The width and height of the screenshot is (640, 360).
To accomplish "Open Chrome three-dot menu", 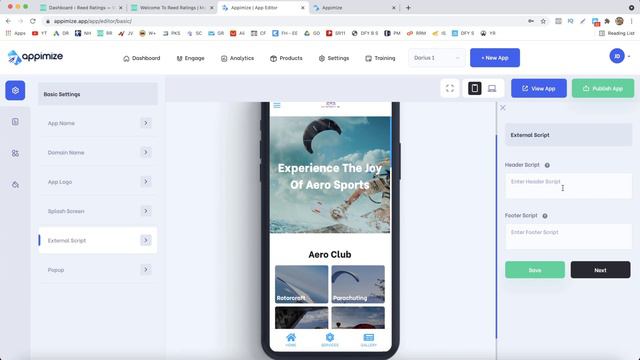I will tap(631, 21).
